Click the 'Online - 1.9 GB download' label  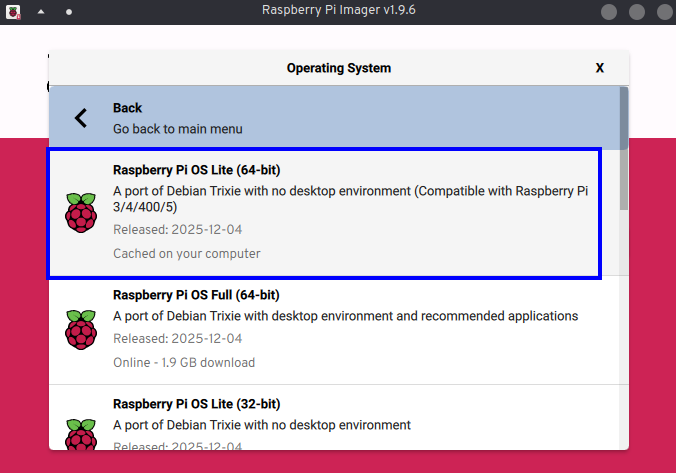click(183, 362)
